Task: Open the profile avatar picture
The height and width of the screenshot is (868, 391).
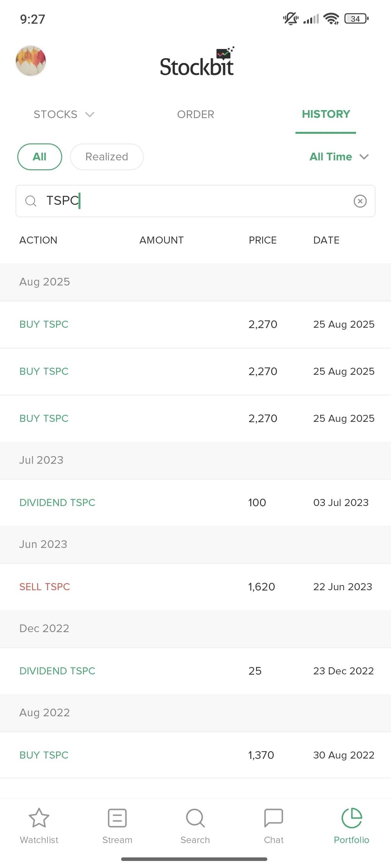Action: [31, 61]
